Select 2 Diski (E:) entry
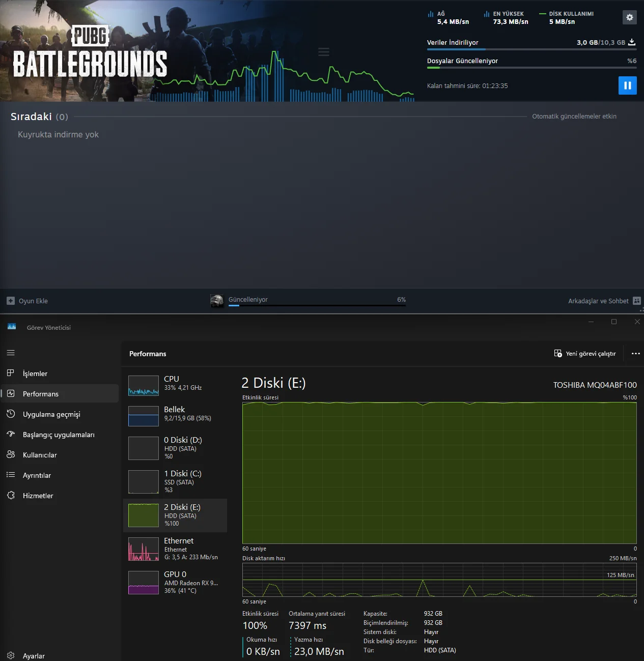The width and height of the screenshot is (644, 661). click(x=175, y=515)
